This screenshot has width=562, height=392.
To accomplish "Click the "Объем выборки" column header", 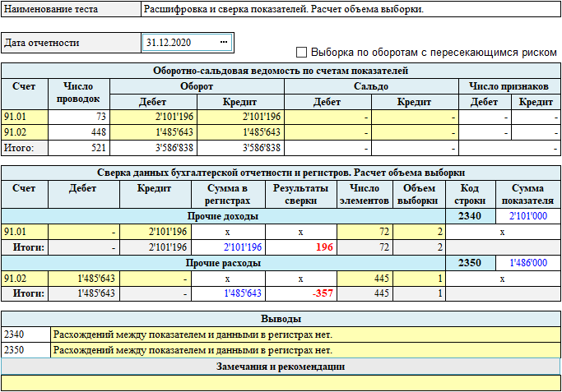I will (x=419, y=195).
